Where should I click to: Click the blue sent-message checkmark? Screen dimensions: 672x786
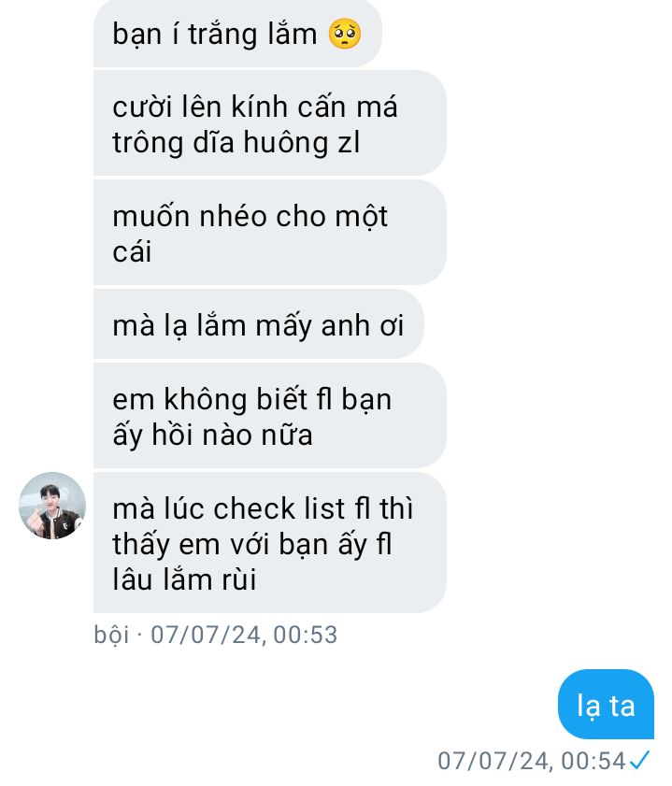click(640, 760)
